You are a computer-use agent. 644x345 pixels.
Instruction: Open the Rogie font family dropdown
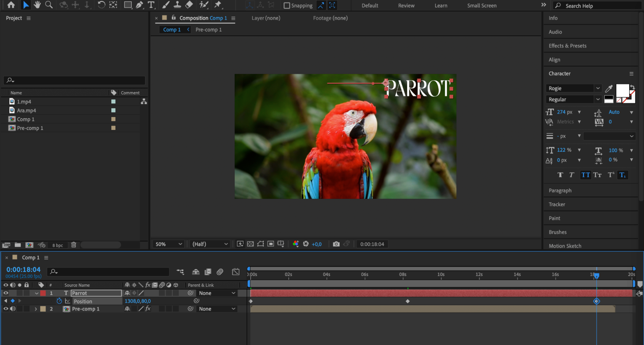(x=598, y=88)
